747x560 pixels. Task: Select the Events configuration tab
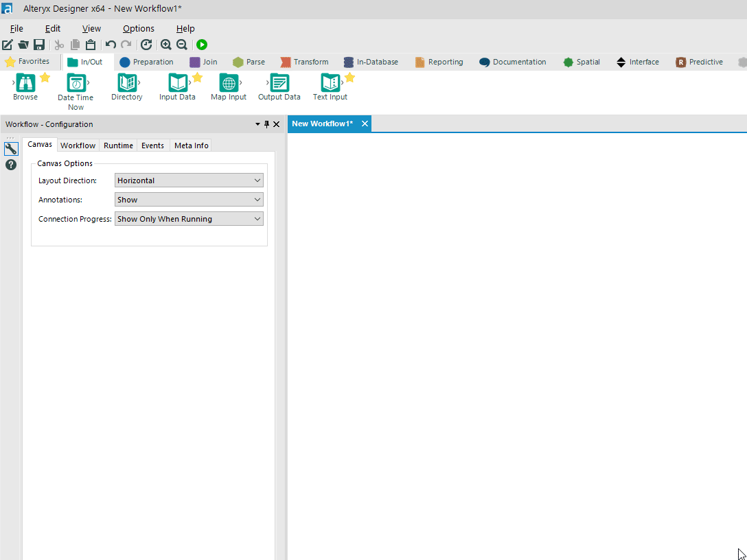pyautogui.click(x=153, y=145)
